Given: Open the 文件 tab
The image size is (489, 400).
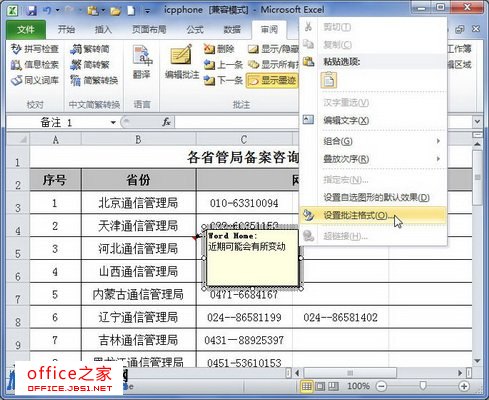Looking at the screenshot, I should 26,29.
